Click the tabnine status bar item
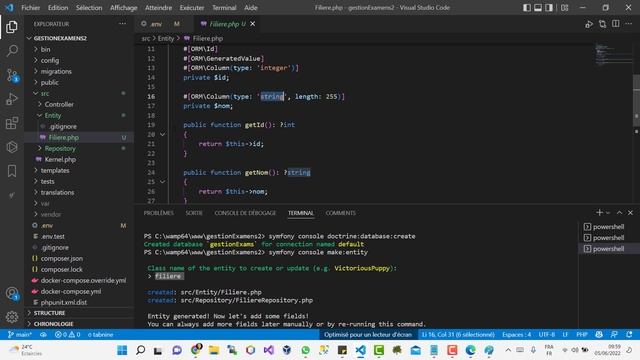This screenshot has height=360, width=640. [100, 335]
